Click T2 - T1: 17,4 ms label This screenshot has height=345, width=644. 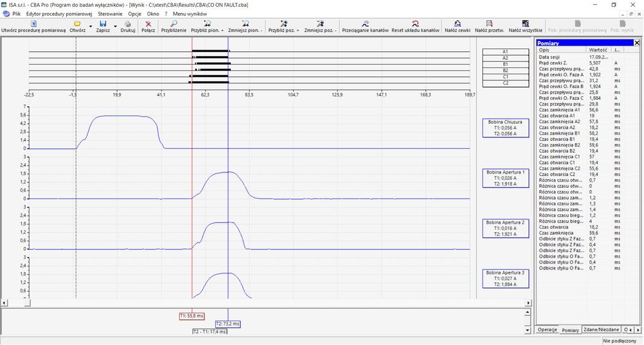(x=209, y=331)
